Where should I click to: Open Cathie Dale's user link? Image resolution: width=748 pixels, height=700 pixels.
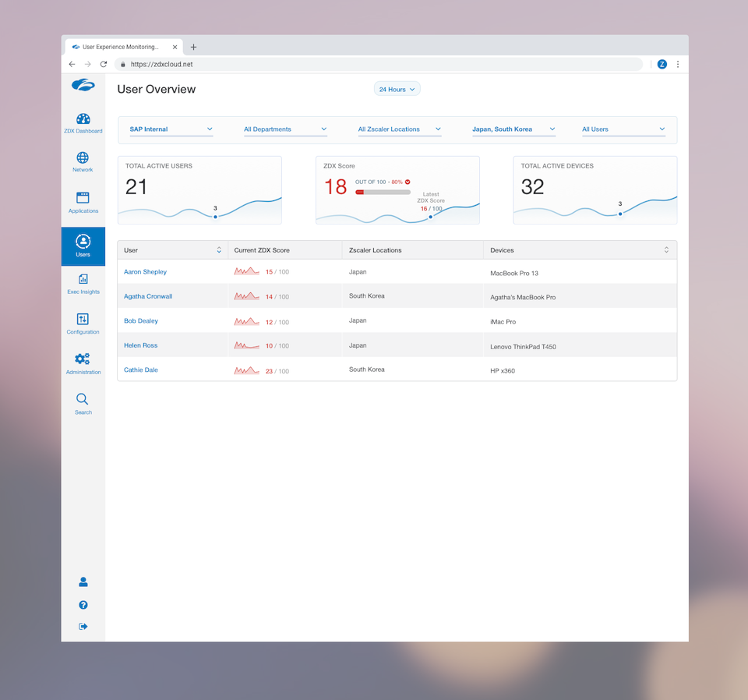[x=141, y=369]
